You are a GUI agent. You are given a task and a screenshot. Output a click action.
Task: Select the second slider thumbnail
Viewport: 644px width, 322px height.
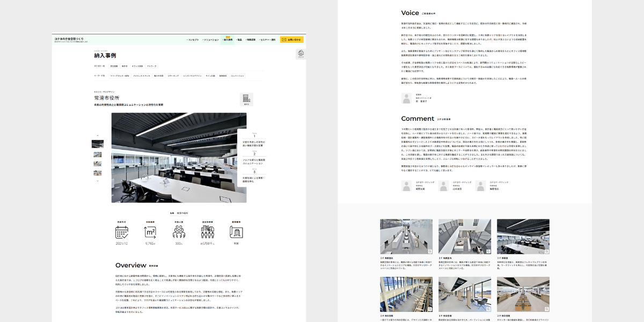point(98,155)
